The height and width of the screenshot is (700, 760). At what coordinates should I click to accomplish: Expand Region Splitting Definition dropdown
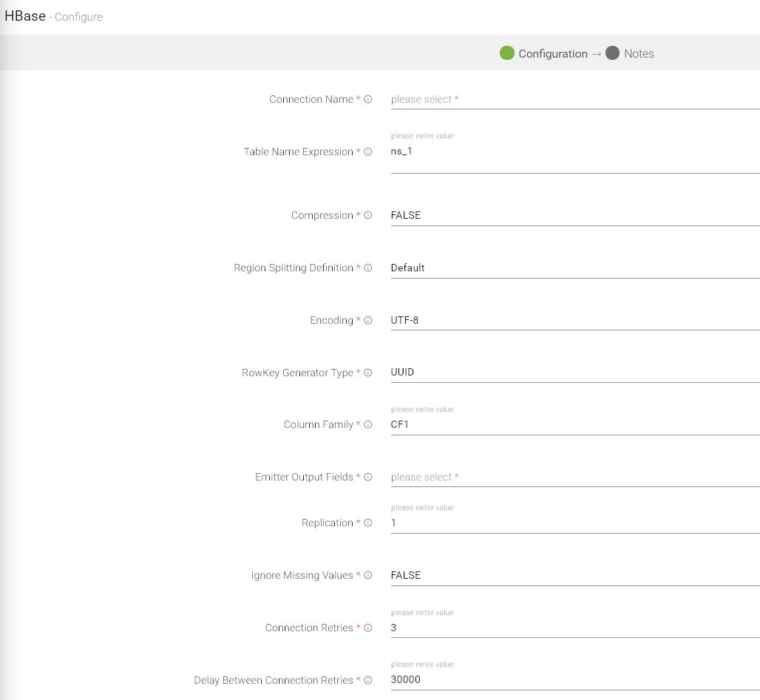[x=574, y=268]
